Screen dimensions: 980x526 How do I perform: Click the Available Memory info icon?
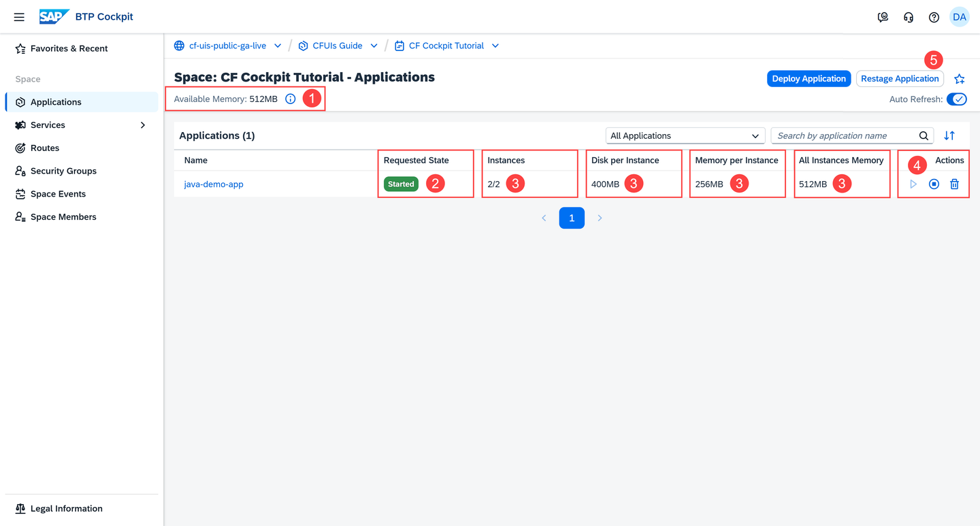(291, 99)
